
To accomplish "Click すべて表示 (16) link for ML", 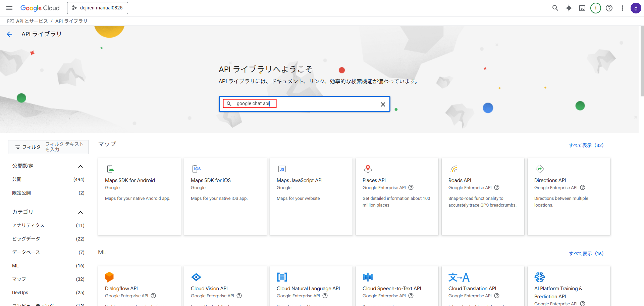I will (586, 254).
